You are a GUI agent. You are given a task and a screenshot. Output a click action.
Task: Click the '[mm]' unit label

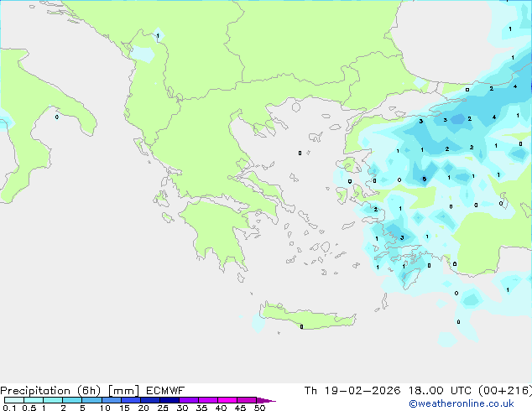click(x=123, y=391)
